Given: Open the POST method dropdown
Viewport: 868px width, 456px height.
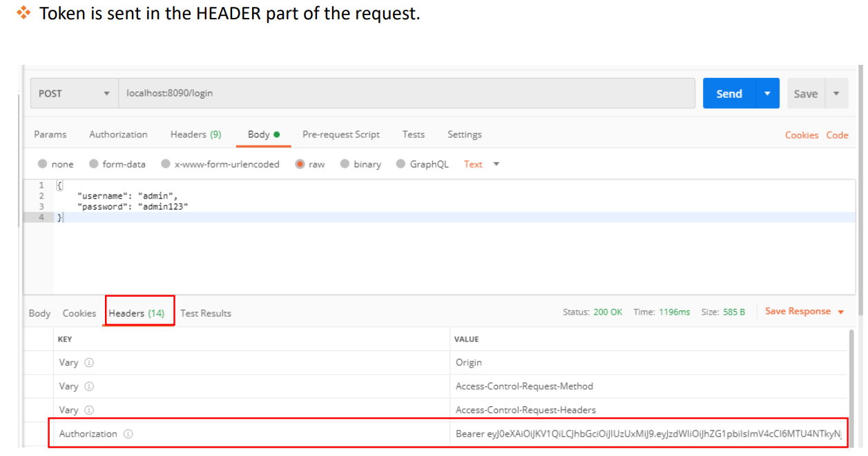Looking at the screenshot, I should tap(74, 93).
